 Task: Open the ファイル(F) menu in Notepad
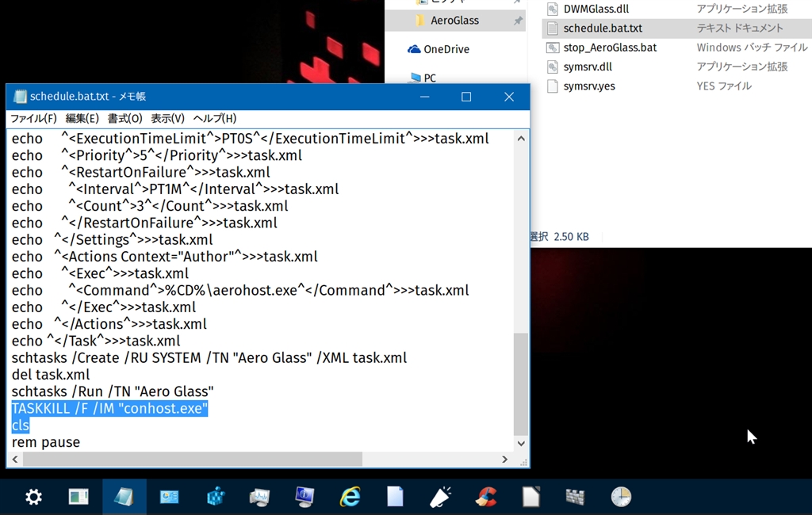tap(33, 119)
